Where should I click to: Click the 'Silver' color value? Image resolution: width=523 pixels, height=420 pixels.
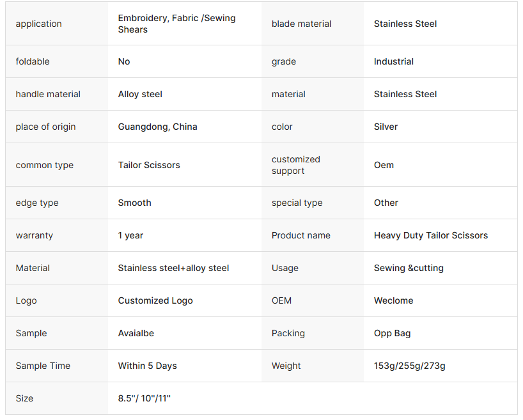pyautogui.click(x=386, y=127)
